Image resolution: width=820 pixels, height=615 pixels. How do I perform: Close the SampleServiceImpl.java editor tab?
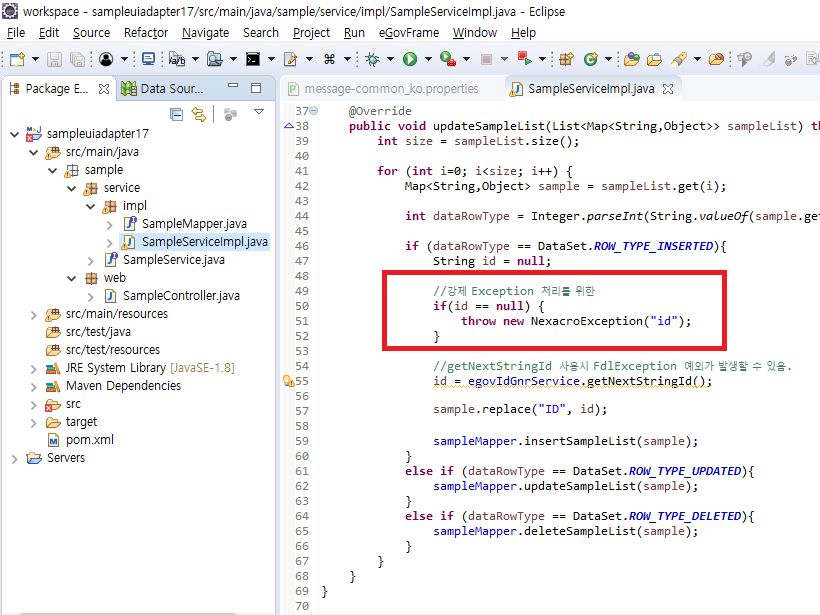(668, 89)
